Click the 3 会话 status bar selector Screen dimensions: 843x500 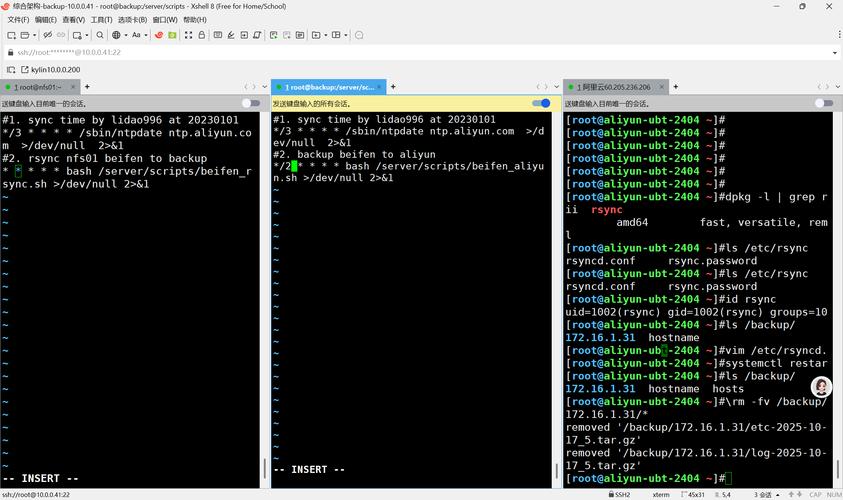click(767, 495)
